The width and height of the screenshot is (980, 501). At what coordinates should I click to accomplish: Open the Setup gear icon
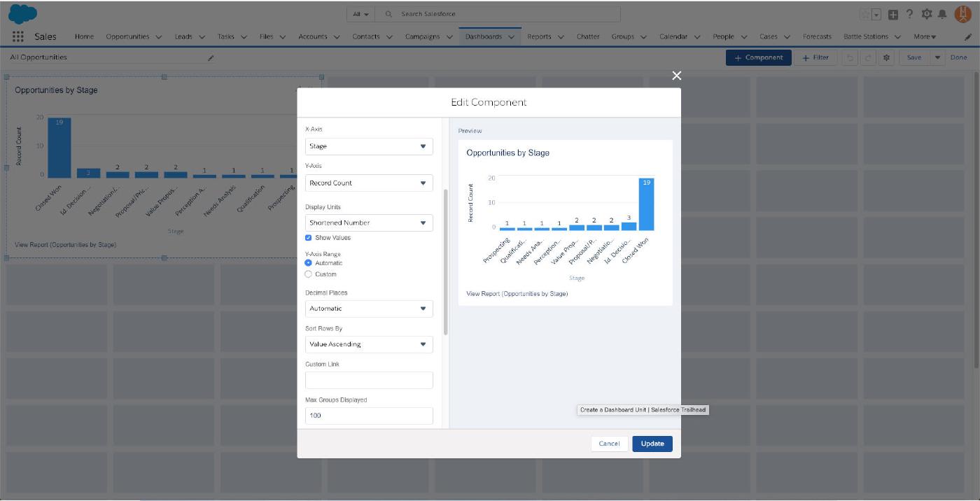(927, 14)
